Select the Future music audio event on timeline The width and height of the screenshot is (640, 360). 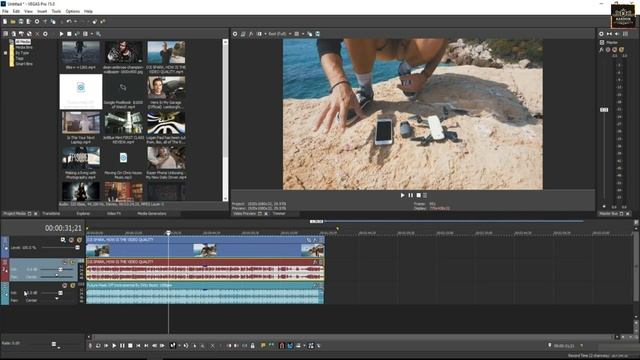(205, 293)
